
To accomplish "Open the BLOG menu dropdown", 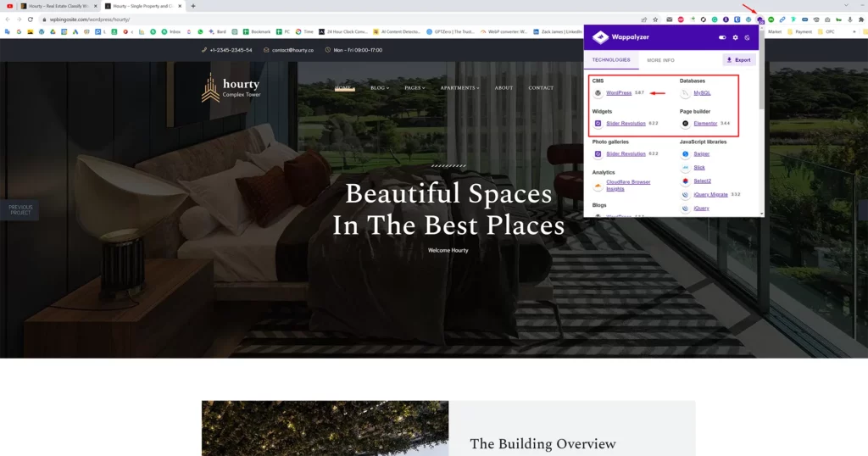I will (x=380, y=88).
